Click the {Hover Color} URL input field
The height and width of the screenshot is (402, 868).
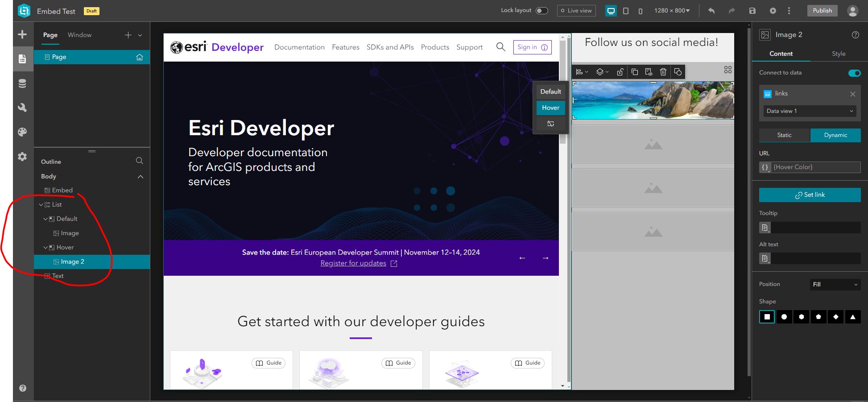[x=815, y=167]
